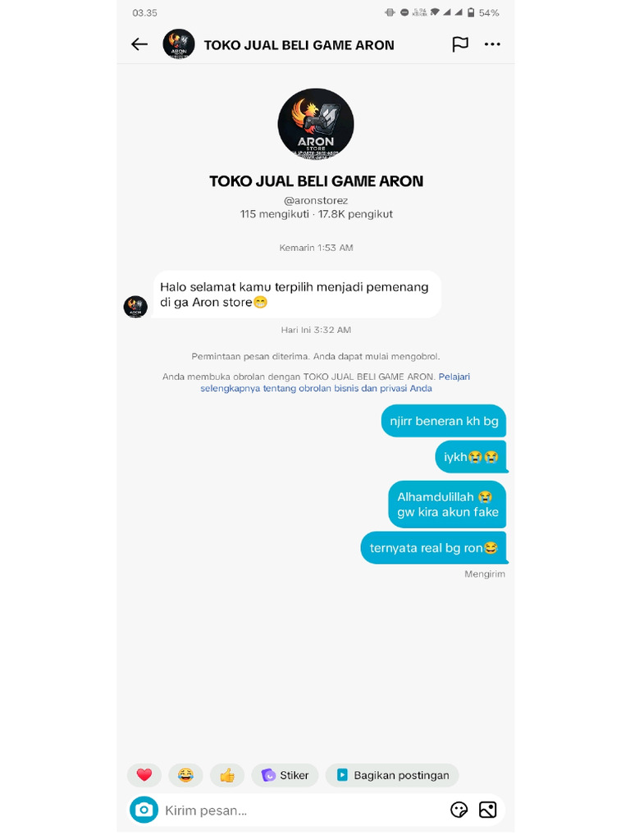Tap the report flag icon
Viewport: 630px width, 840px height.
[x=460, y=44]
